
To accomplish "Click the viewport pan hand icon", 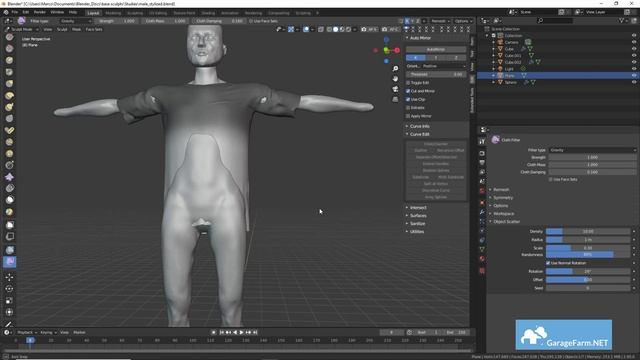I will click(395, 78).
